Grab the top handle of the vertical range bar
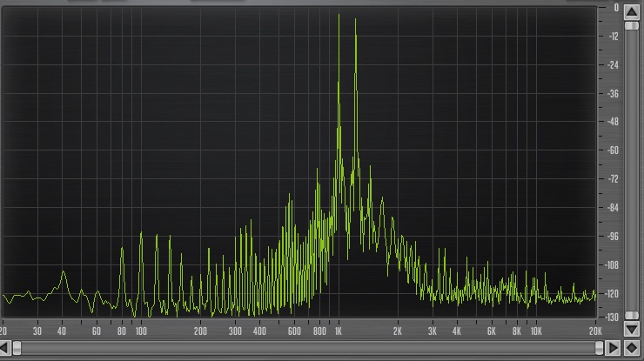The height and width of the screenshot is (361, 644). (631, 25)
